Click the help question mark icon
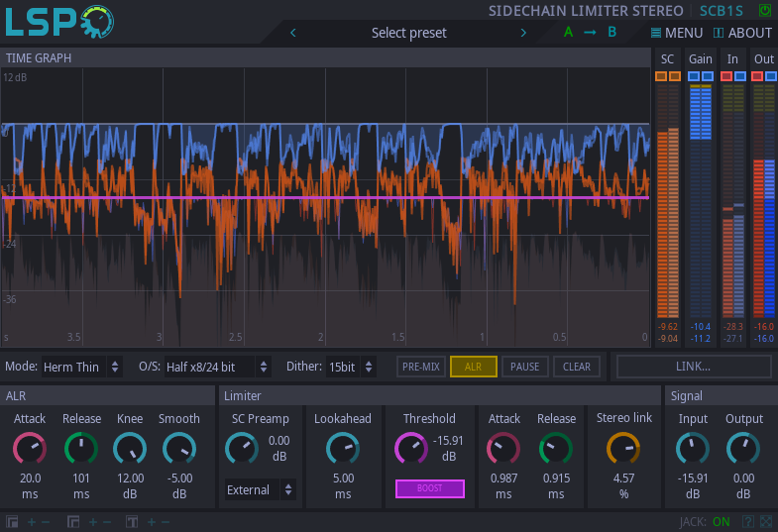This screenshot has width=778, height=532. click(747, 521)
